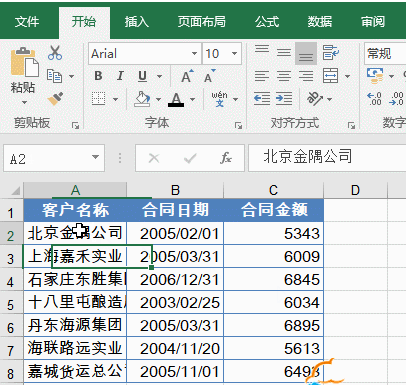The width and height of the screenshot is (406, 385).
Task: Click the 合同金额 header cell
Action: 274,210
